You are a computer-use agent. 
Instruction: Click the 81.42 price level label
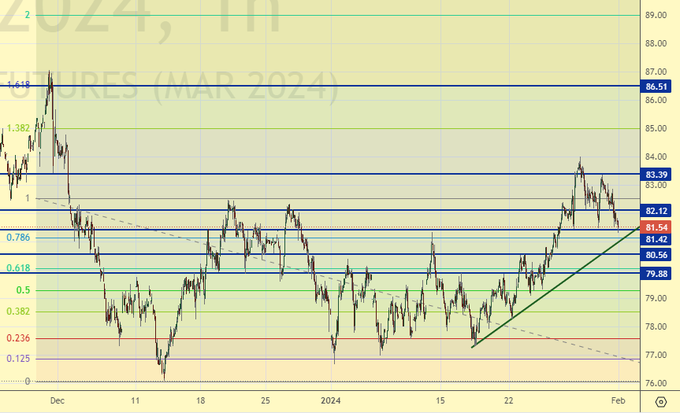pyautogui.click(x=656, y=240)
